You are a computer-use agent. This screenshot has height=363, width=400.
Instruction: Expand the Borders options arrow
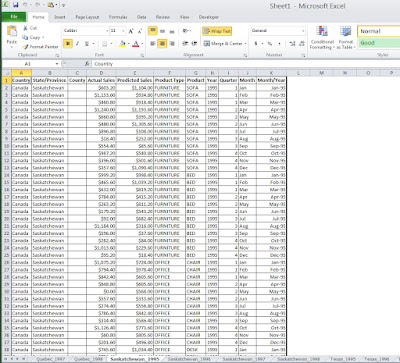click(x=111, y=44)
